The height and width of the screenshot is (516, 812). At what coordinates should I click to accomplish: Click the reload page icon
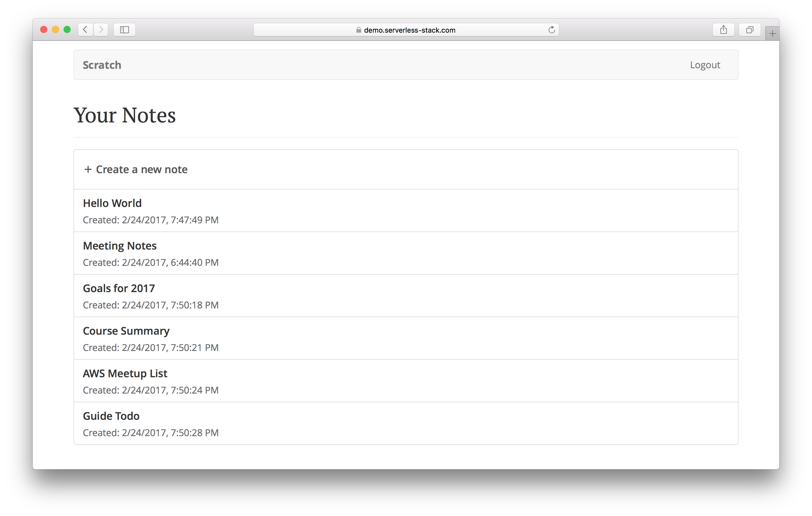551,30
